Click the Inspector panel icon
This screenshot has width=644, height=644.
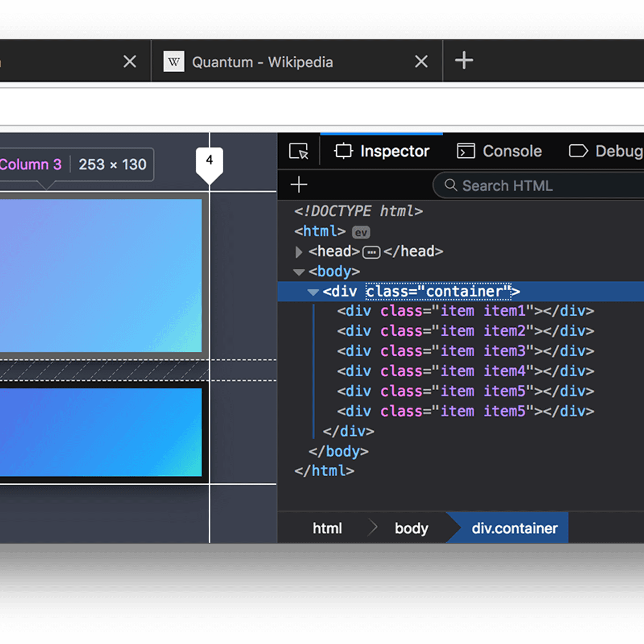click(x=343, y=151)
